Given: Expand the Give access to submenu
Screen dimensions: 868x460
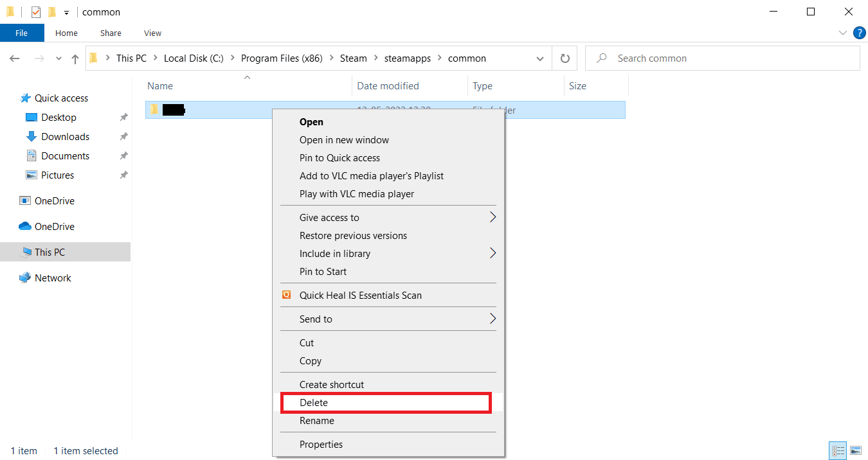Looking at the screenshot, I should pos(388,218).
